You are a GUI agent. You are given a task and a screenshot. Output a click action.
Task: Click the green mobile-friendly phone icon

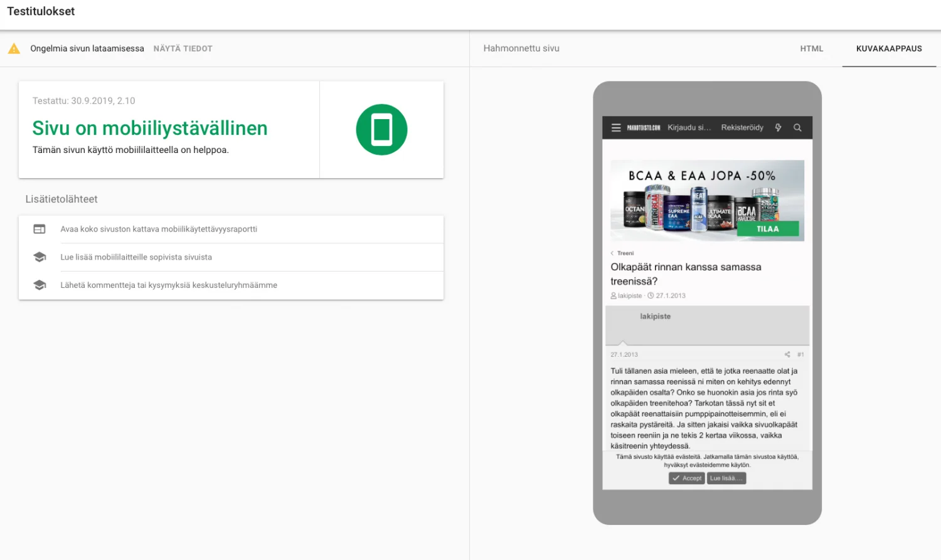coord(381,130)
